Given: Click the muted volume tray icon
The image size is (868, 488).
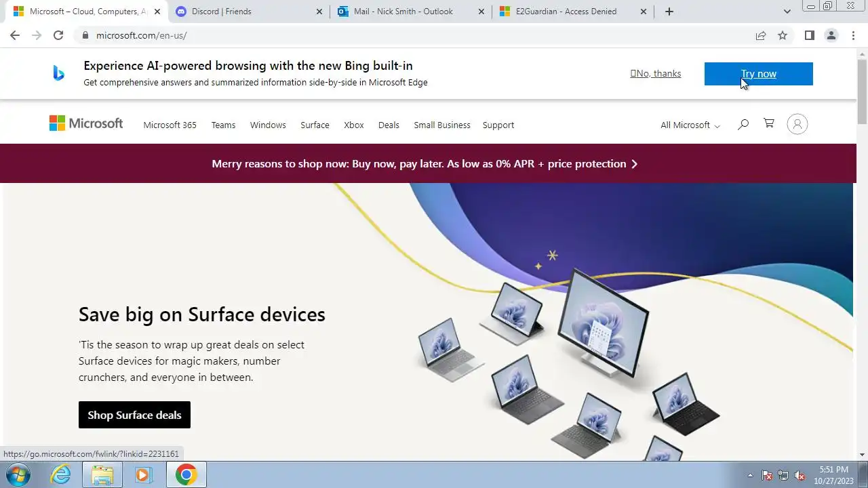Looking at the screenshot, I should pyautogui.click(x=800, y=475).
